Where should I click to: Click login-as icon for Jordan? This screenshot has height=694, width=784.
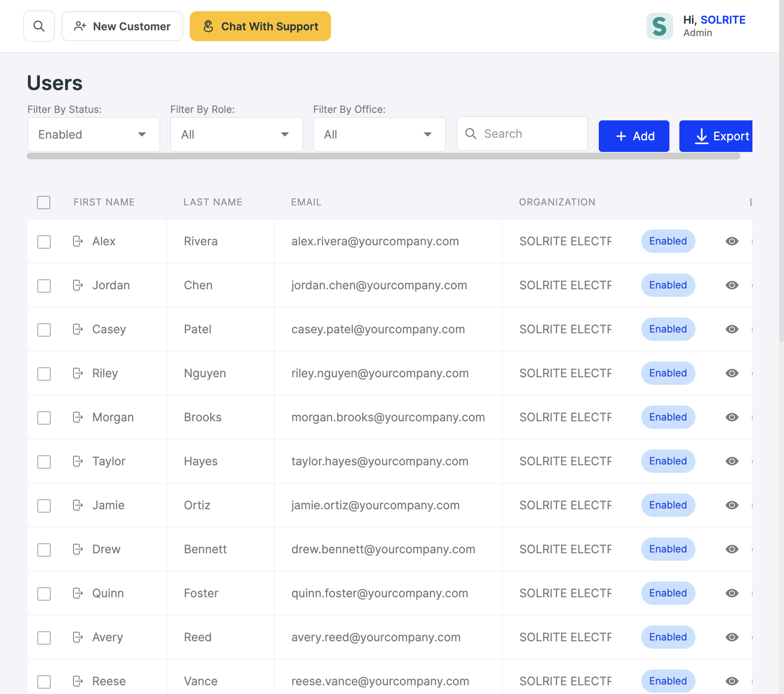click(78, 285)
